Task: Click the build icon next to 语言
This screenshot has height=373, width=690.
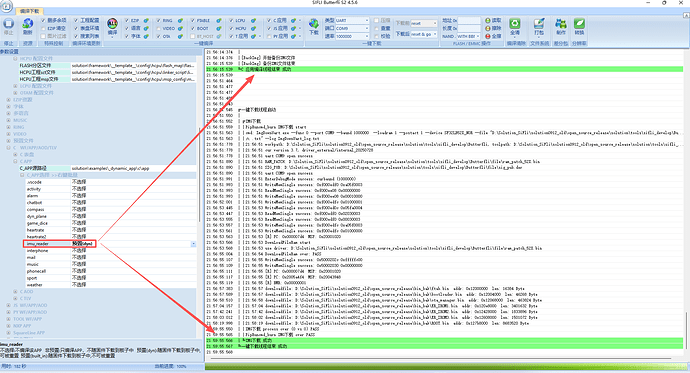Action: (146, 28)
